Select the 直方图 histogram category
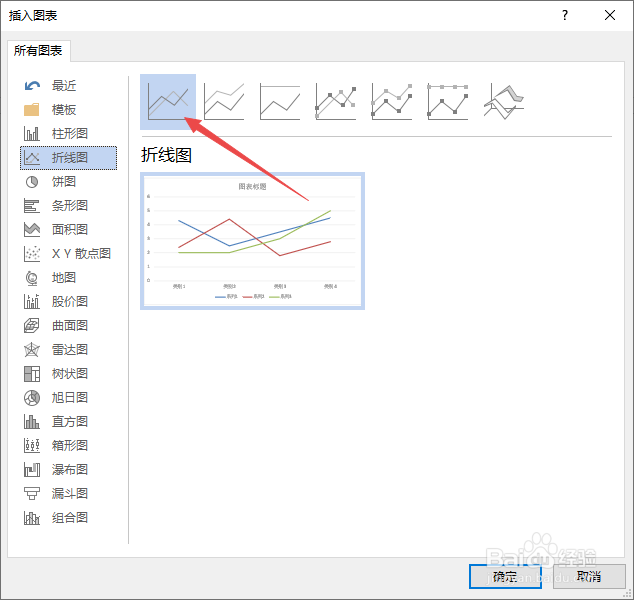Image resolution: width=634 pixels, height=600 pixels. click(x=68, y=421)
